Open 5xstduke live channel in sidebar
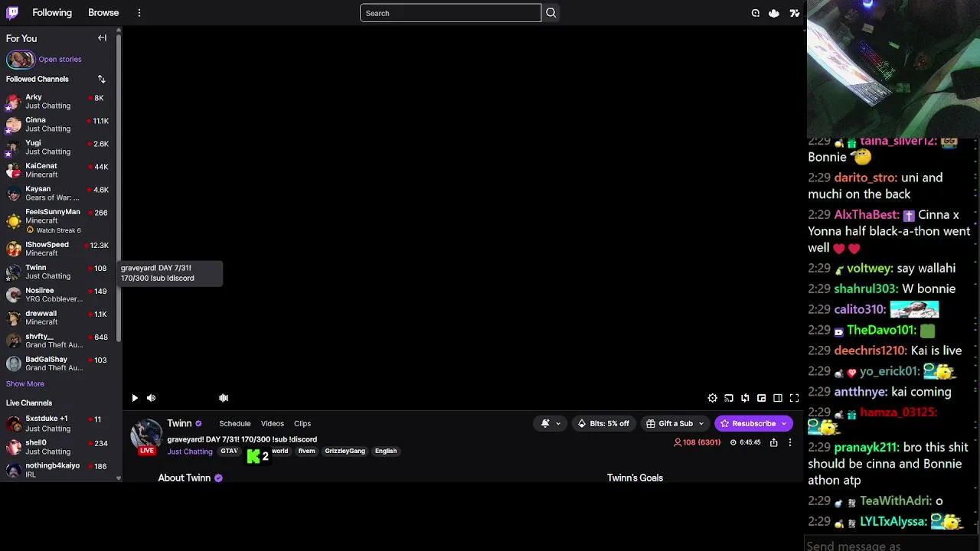 pos(58,423)
